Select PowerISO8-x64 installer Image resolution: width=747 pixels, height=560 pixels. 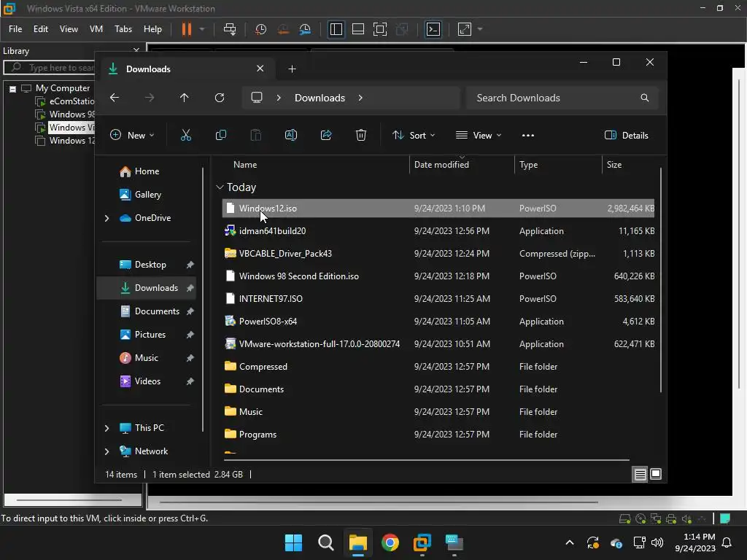[x=438, y=322]
